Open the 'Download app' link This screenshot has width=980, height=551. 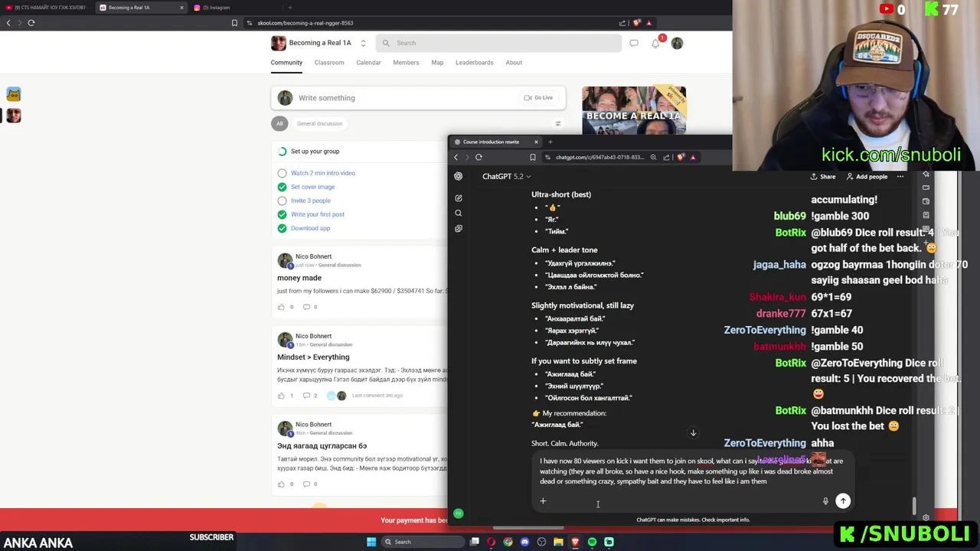(x=310, y=228)
